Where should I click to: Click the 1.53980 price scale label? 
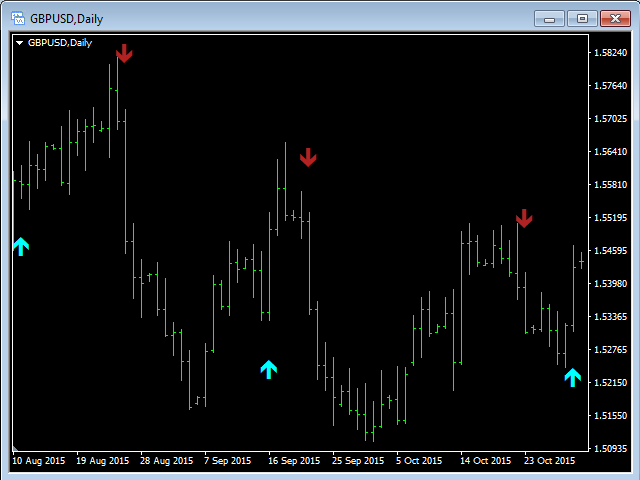tap(610, 284)
